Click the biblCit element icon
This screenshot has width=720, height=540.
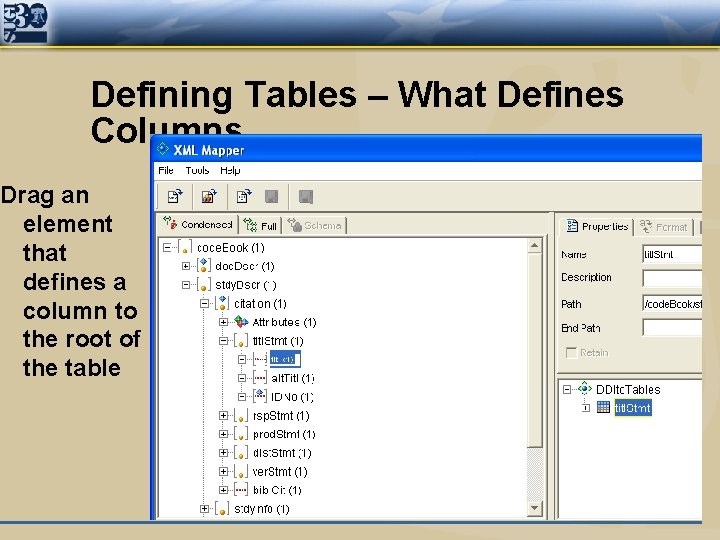point(241,490)
